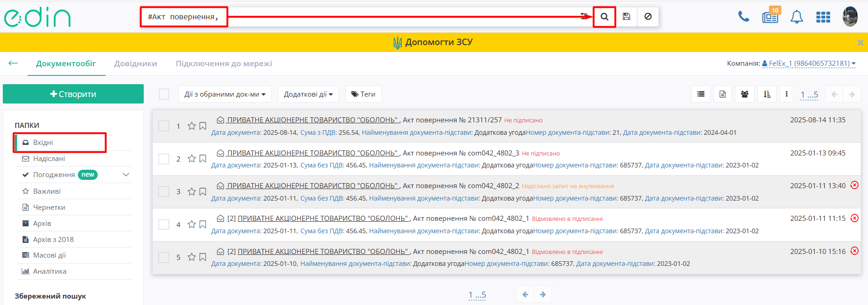Bookmark document № com042_4802_2
Viewport: 868px width, 305px height.
coord(203,192)
